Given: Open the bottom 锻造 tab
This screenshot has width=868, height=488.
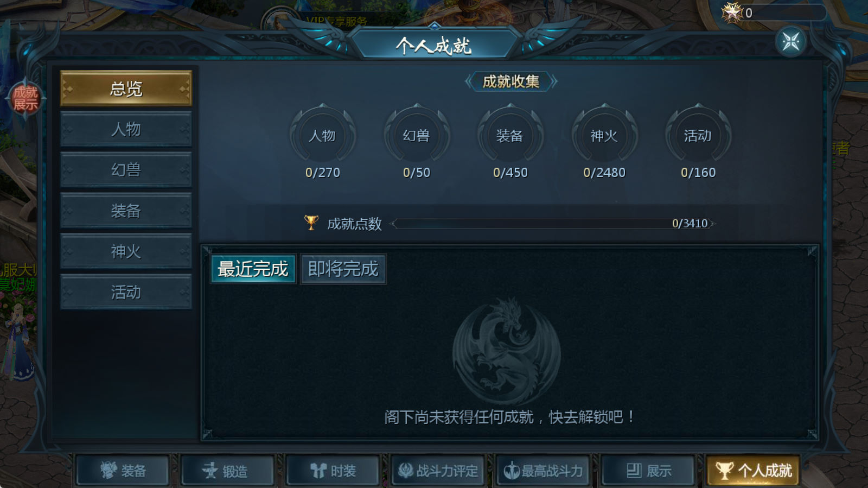Looking at the screenshot, I should [227, 471].
